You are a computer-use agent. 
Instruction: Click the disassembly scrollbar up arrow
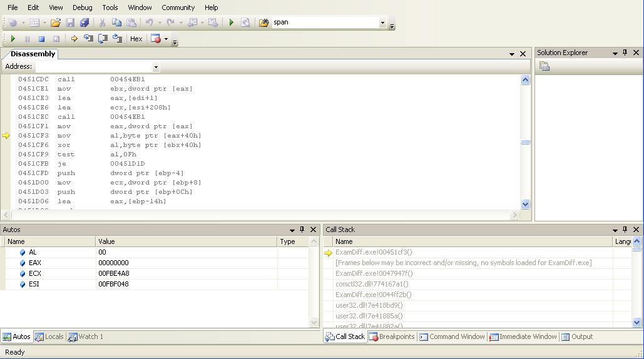tap(525, 80)
